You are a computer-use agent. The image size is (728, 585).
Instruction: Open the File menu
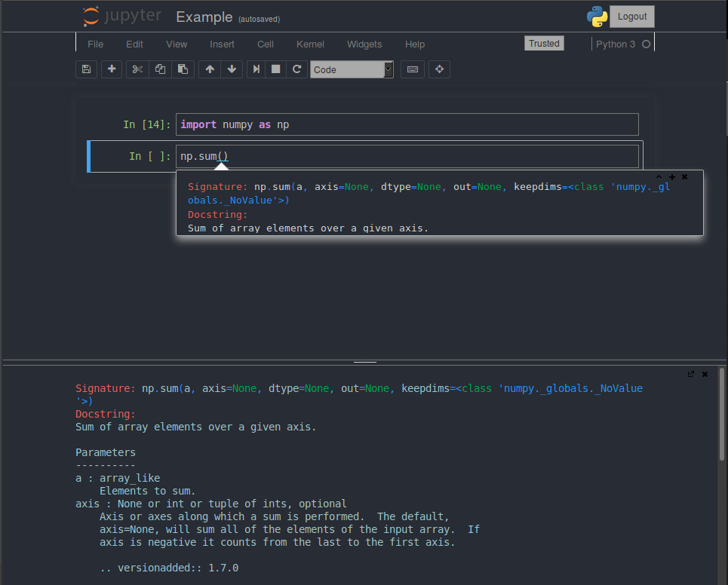(x=95, y=44)
